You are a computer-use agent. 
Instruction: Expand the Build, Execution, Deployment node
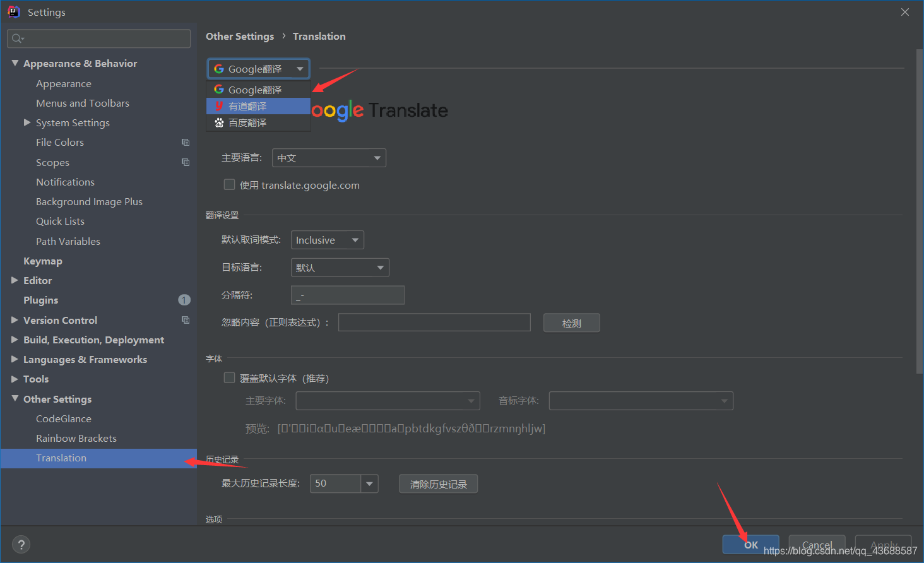[x=15, y=340]
